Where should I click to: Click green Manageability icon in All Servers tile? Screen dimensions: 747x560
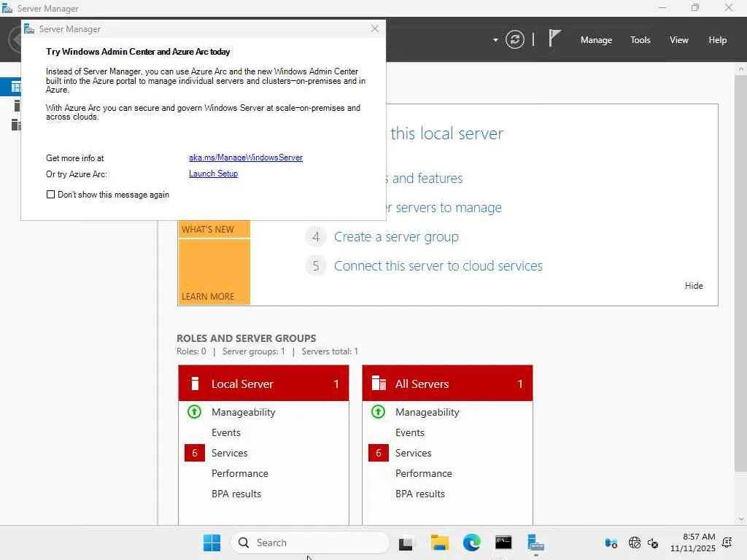click(x=379, y=411)
